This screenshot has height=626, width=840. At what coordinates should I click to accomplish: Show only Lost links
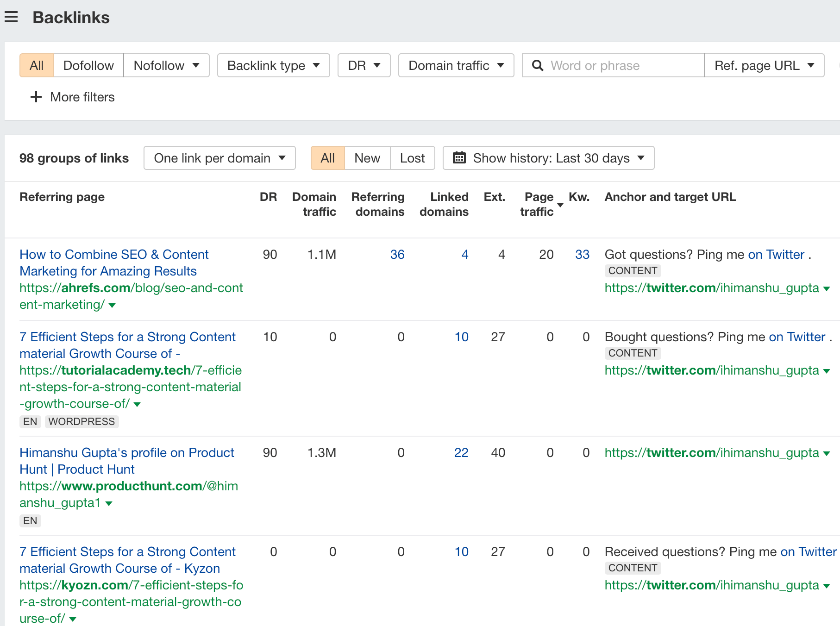click(412, 158)
